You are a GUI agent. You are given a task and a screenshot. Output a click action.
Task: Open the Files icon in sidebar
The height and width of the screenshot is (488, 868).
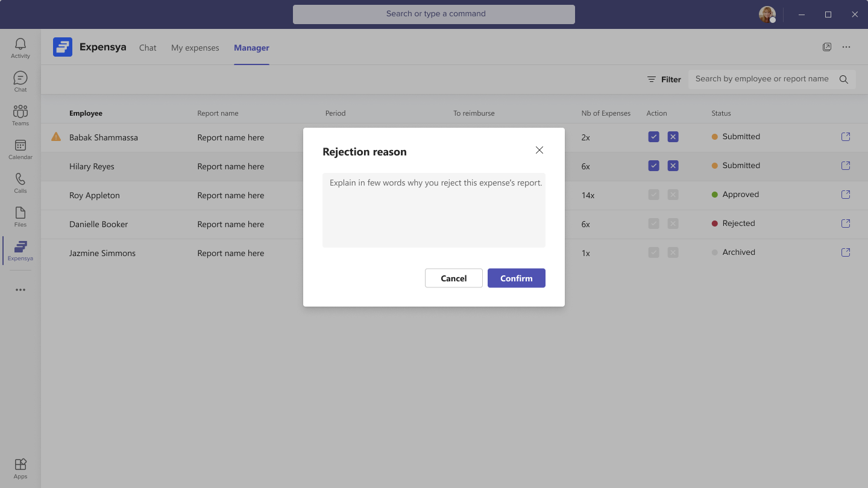click(x=20, y=216)
